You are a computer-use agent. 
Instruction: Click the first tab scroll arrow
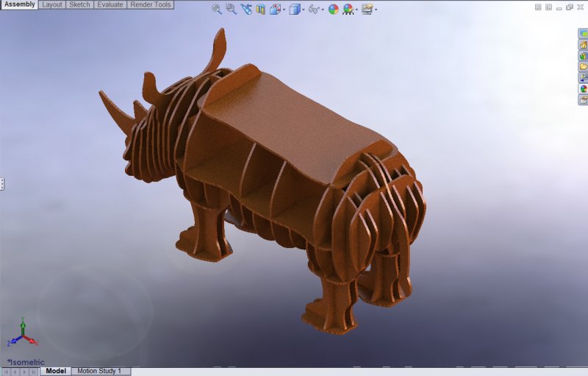click(7, 372)
